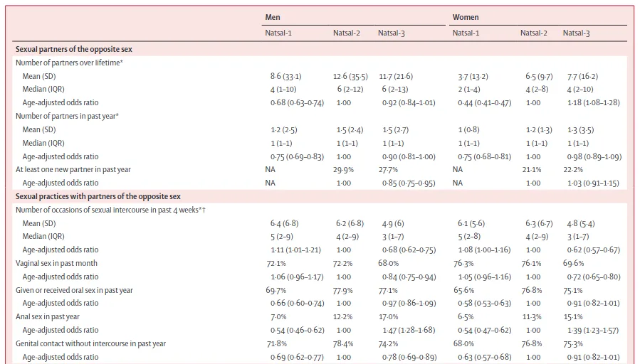
Task: Select the percentage "69·6%"
Action: pos(574,263)
